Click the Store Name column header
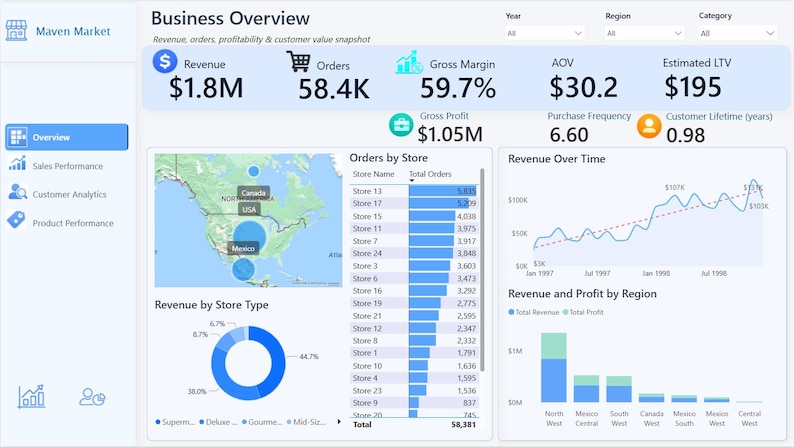Image resolution: width=794 pixels, height=447 pixels. [373, 174]
